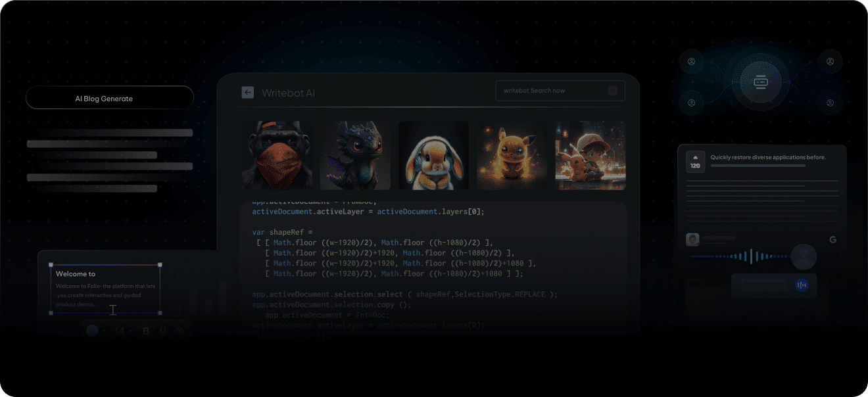Click the central hub icon in network diagram
868x397 pixels.
click(x=761, y=82)
